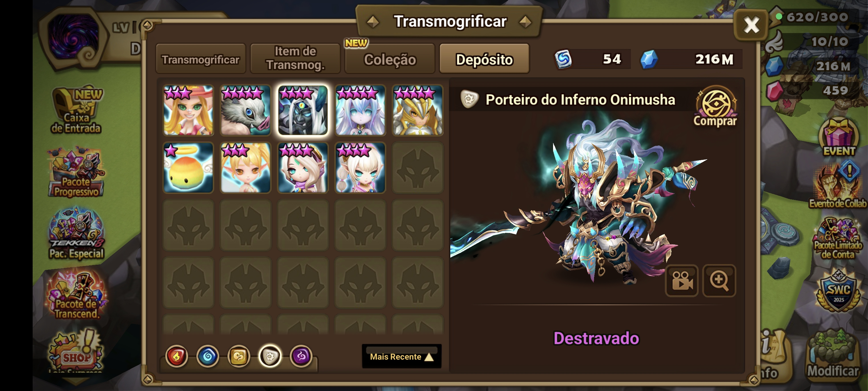The image size is (868, 391).
Task: Open the Transmogrificar tab
Action: coord(201,59)
